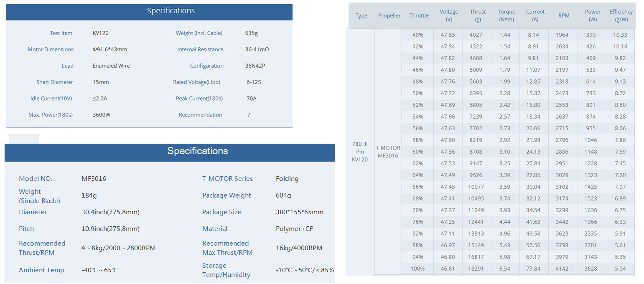Select the Peak Current(180s) label
The height and width of the screenshot is (284, 644).
coord(199,99)
